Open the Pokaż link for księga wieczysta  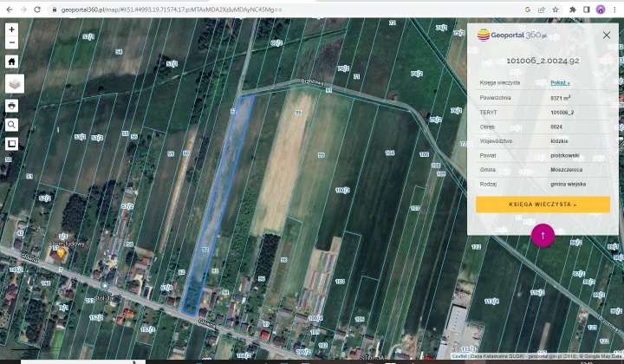click(560, 82)
